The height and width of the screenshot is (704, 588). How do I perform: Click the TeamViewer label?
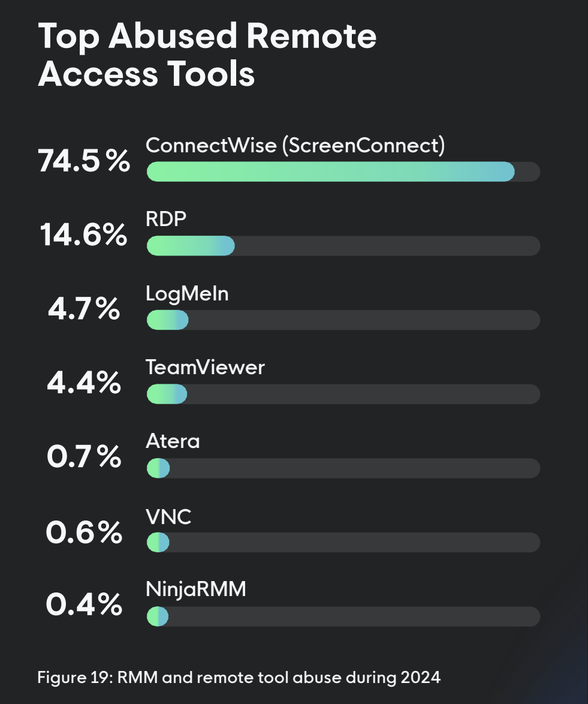pyautogui.click(x=205, y=368)
